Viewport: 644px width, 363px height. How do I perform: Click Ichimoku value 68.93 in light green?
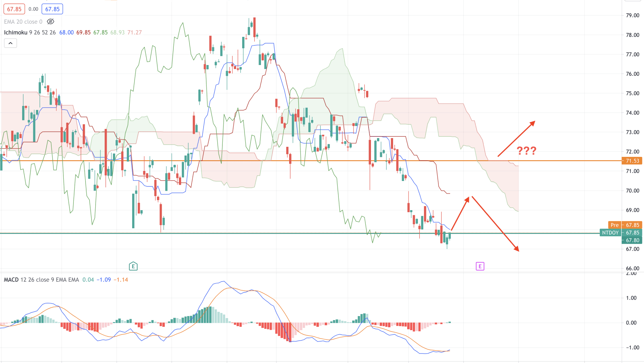[x=117, y=33]
